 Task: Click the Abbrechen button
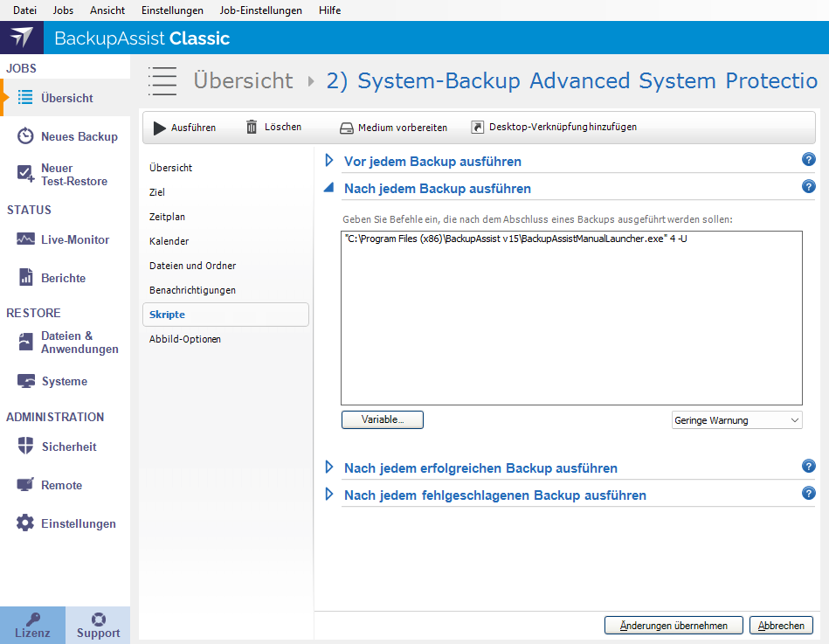point(781,626)
